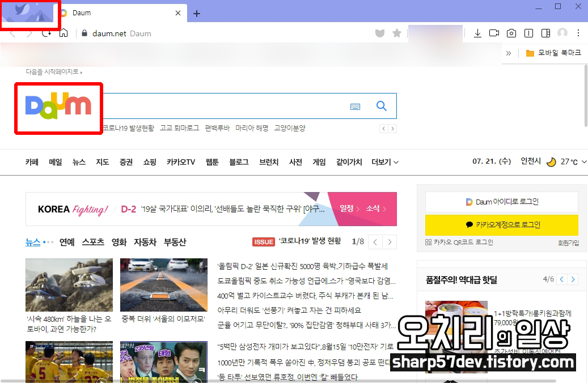Open the flying motorbike news thumbnail
Screen dimensions: 588x383
pyautogui.click(x=69, y=285)
